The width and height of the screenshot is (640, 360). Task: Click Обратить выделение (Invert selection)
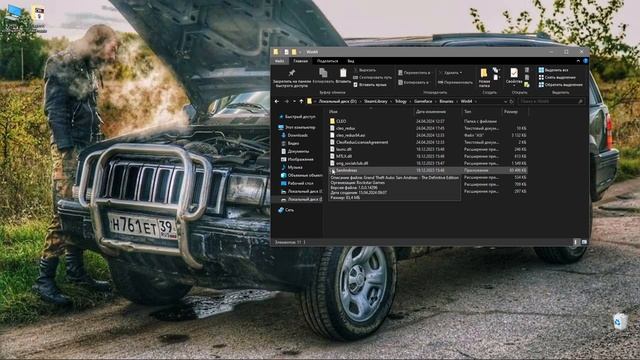point(560,84)
